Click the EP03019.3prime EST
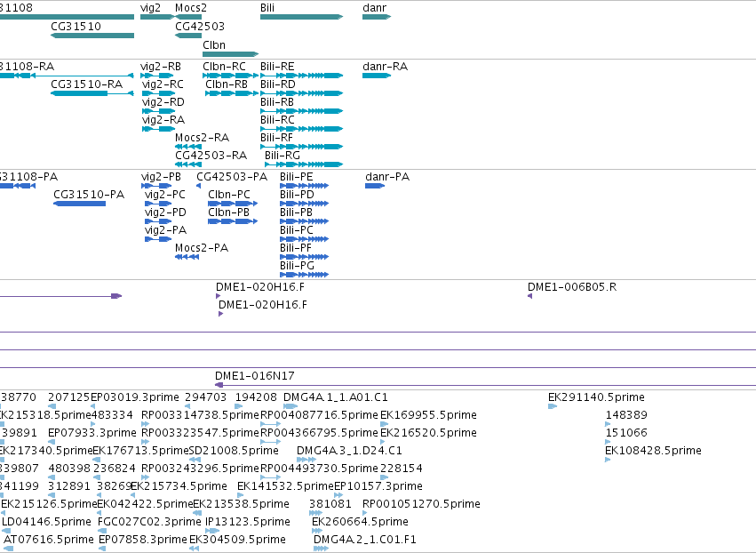The image size is (756, 553). (93, 407)
